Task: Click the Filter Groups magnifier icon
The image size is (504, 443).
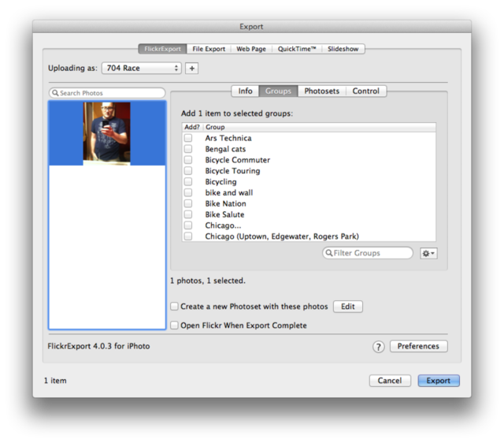Action: pyautogui.click(x=329, y=253)
